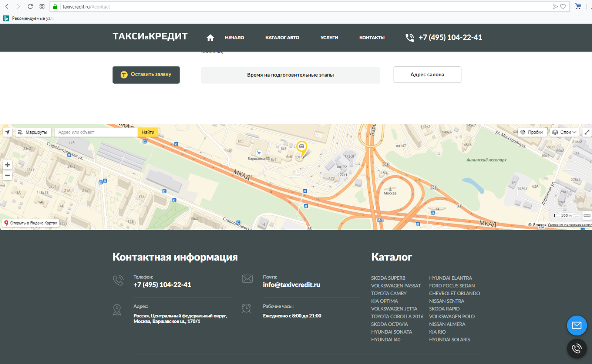Expand the map to fullscreen

point(587,132)
